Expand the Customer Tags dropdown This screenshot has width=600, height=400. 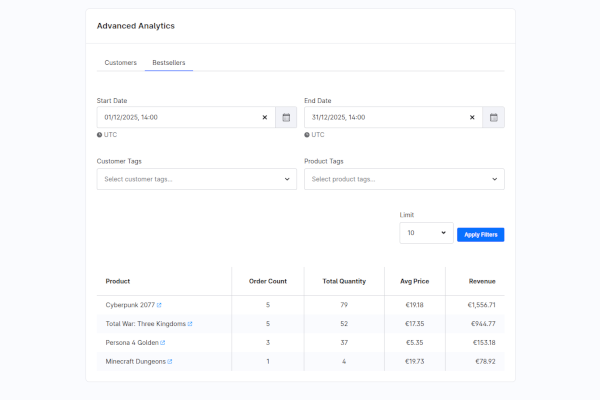pyautogui.click(x=197, y=179)
